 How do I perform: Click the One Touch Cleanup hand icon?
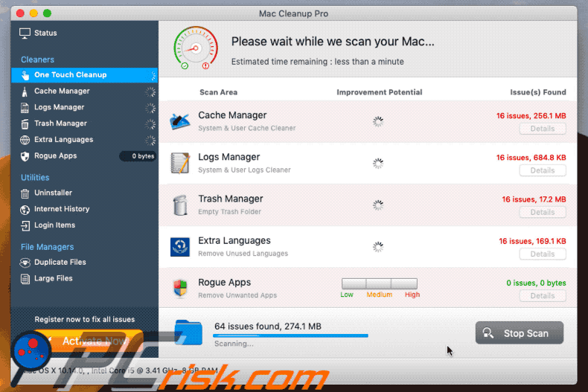[x=25, y=75]
